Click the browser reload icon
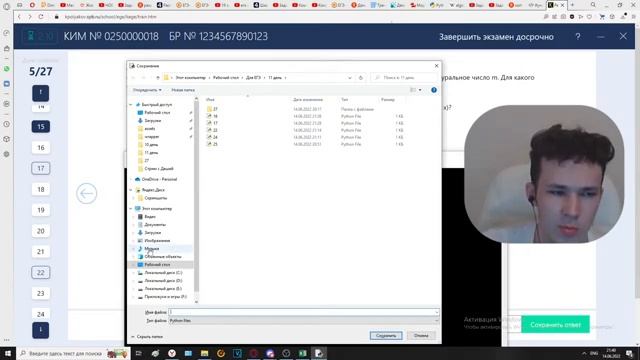This screenshot has height=360, width=640. click(41, 17)
